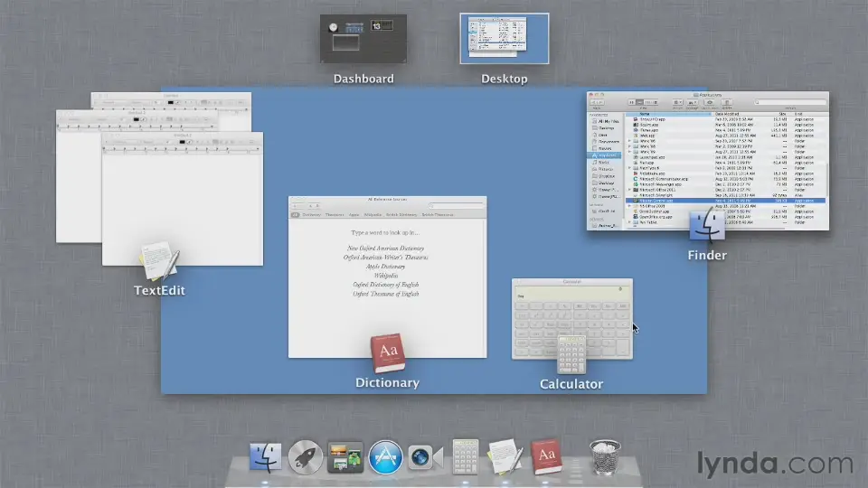Open the Finder Action gear dropdown

click(677, 102)
